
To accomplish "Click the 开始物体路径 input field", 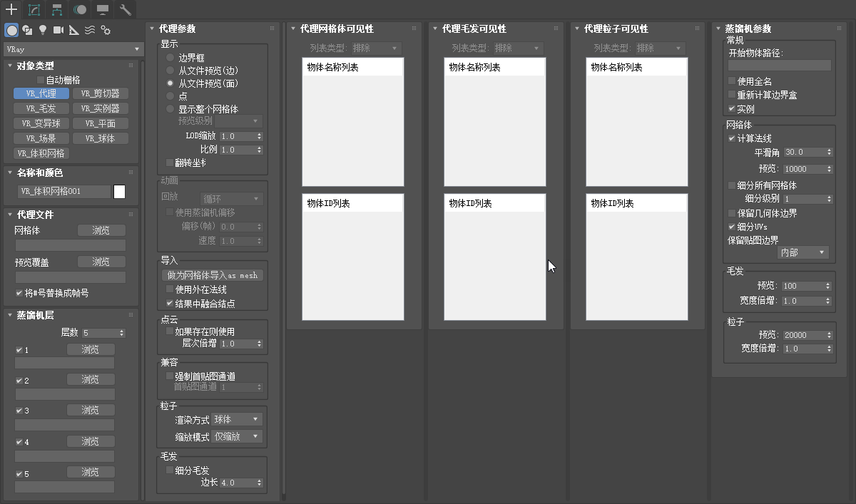I will [x=779, y=66].
